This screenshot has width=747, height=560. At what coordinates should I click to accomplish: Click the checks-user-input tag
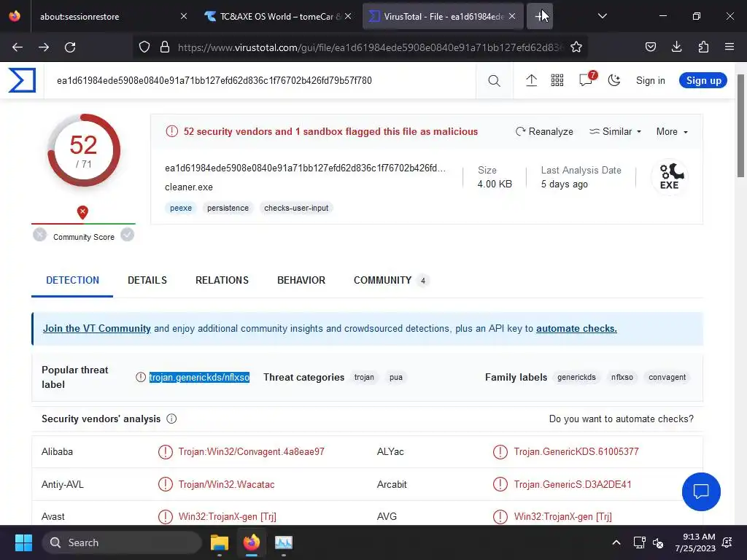296,208
